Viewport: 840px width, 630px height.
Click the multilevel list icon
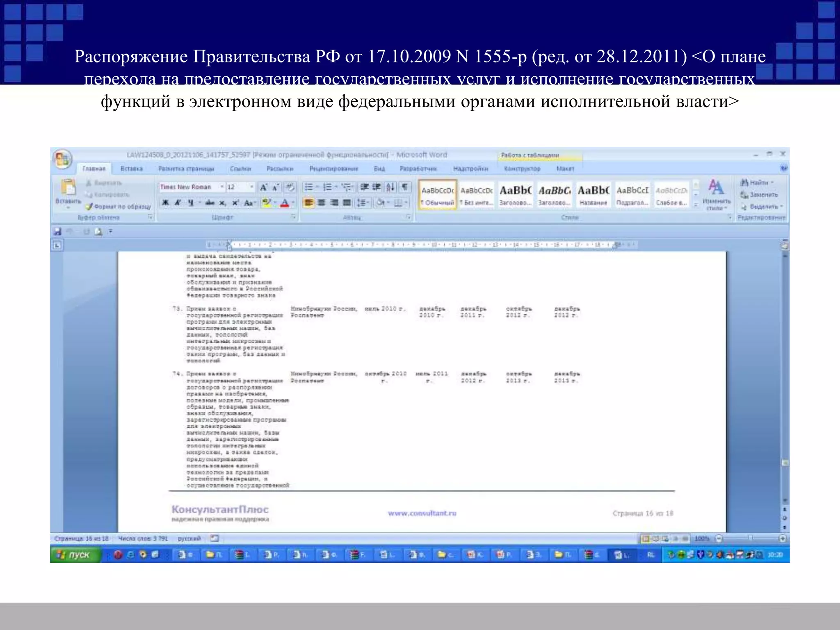click(346, 187)
